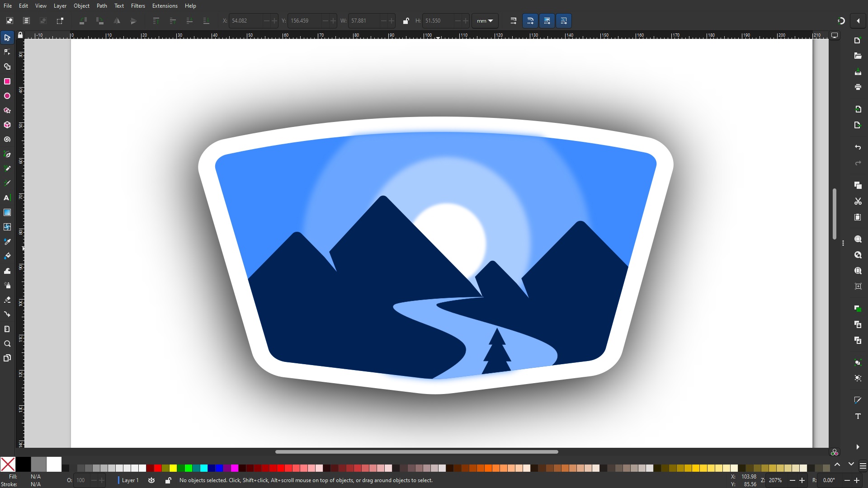This screenshot has width=868, height=488.
Task: Select the Eraser tool
Action: 7,300
